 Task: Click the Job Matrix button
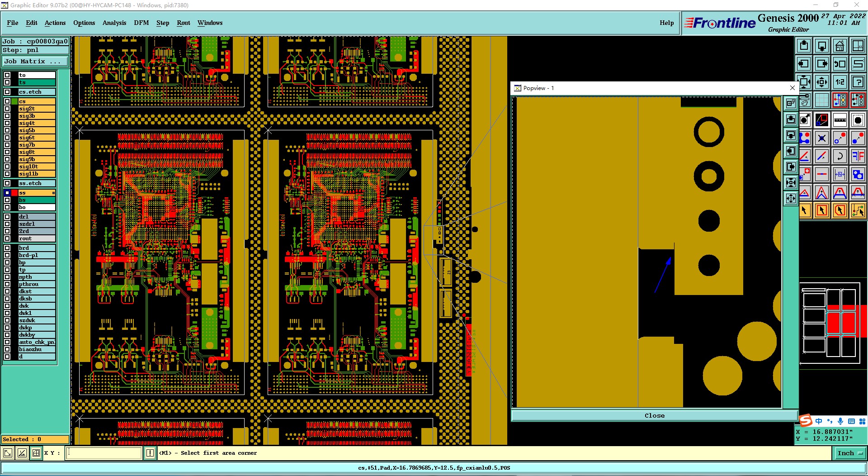coord(35,62)
